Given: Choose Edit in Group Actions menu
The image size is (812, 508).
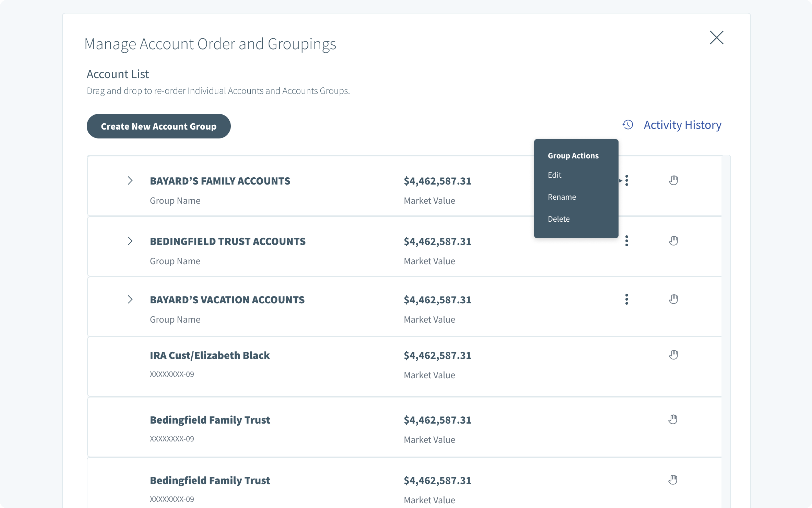Looking at the screenshot, I should 554,175.
